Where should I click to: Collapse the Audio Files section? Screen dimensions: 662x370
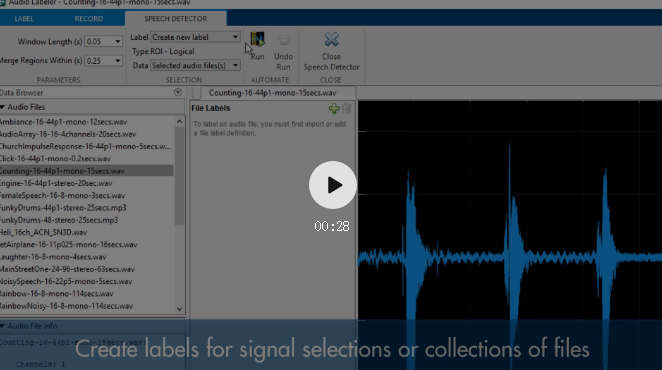pos(3,107)
